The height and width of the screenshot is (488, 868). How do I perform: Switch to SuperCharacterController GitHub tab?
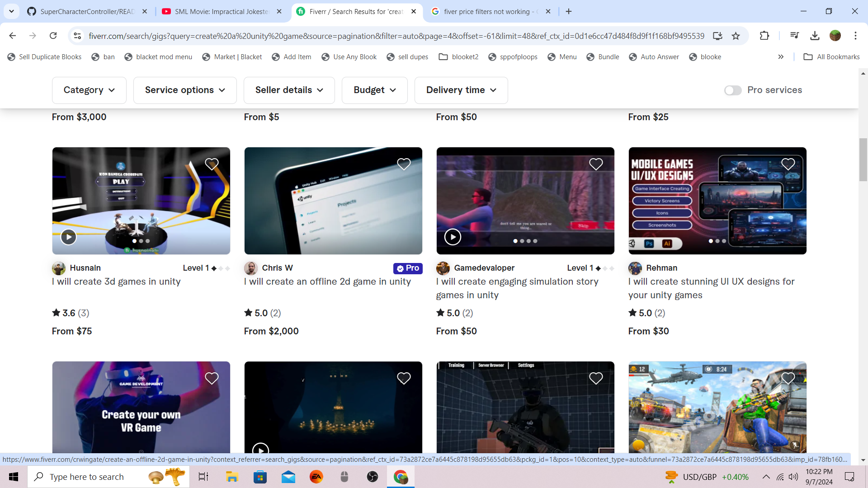tap(87, 11)
